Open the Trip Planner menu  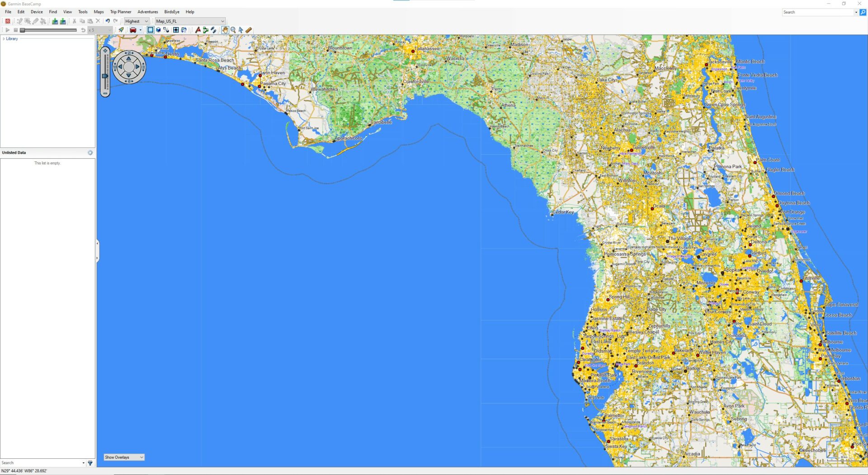(x=120, y=12)
